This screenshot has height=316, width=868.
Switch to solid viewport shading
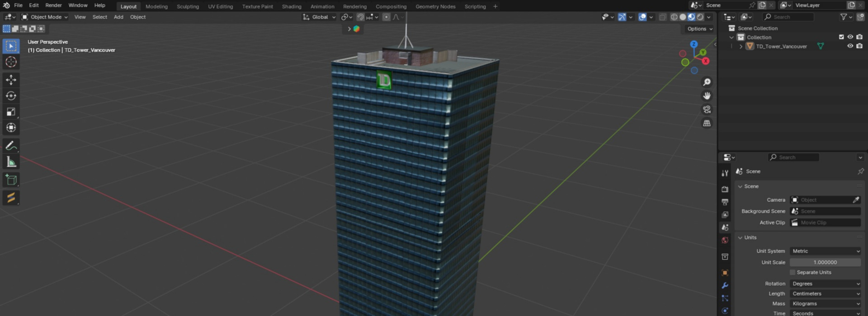pyautogui.click(x=683, y=17)
